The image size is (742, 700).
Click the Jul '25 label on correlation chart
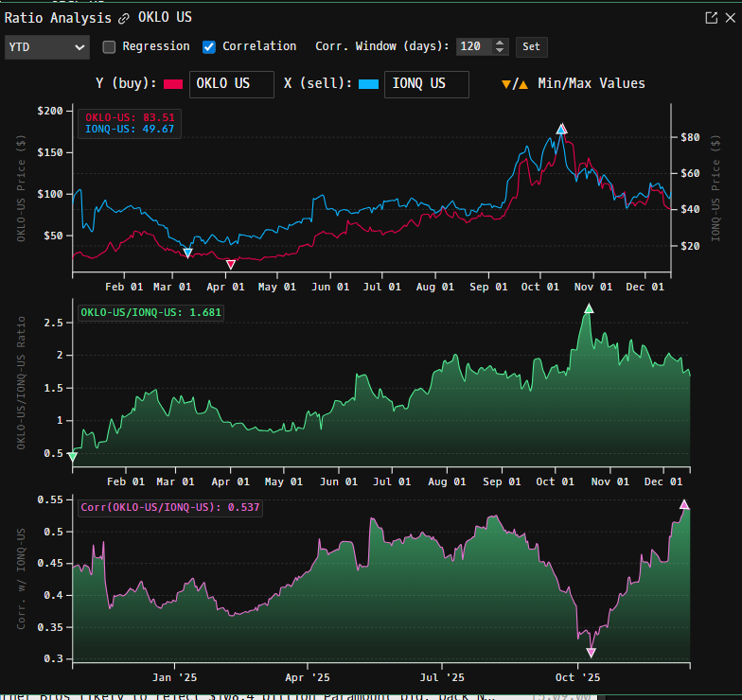coord(442,677)
